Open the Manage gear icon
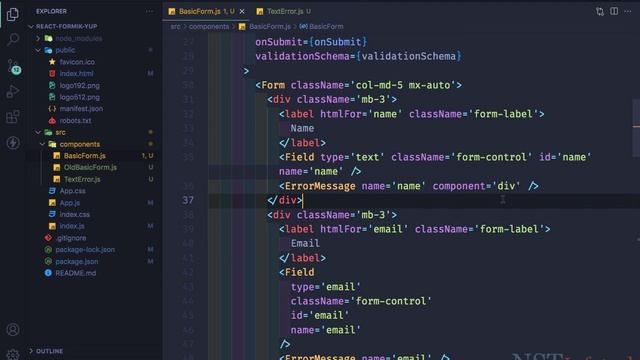The image size is (640, 360). [x=13, y=354]
